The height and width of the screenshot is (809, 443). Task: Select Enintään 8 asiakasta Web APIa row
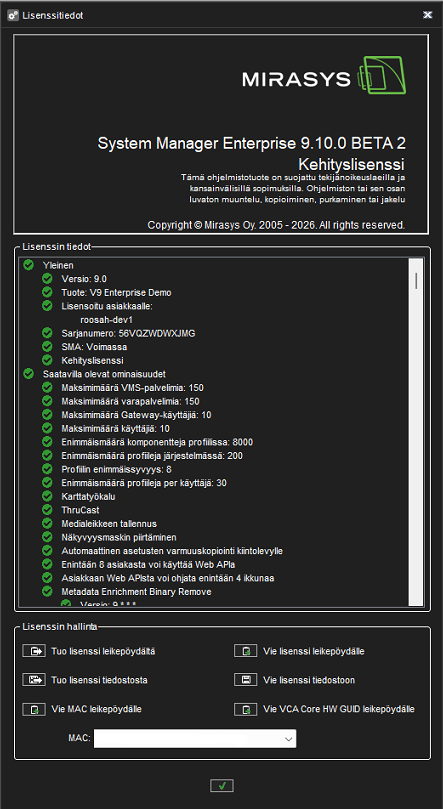click(x=149, y=564)
